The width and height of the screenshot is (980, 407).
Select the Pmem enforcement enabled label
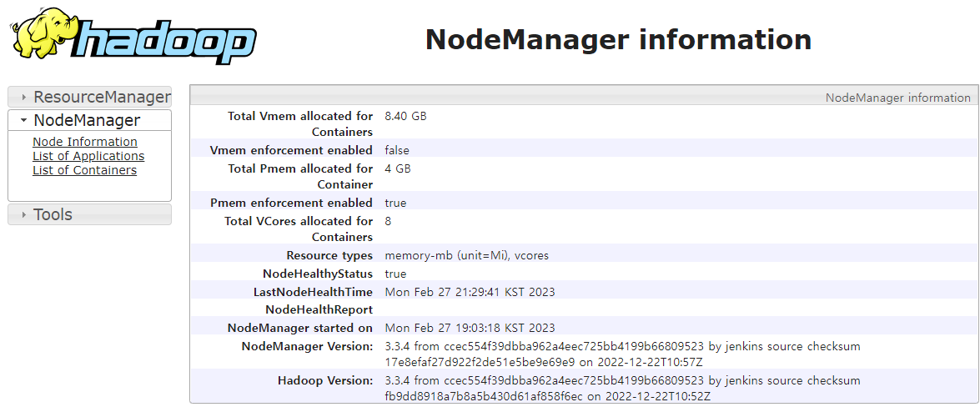(292, 203)
